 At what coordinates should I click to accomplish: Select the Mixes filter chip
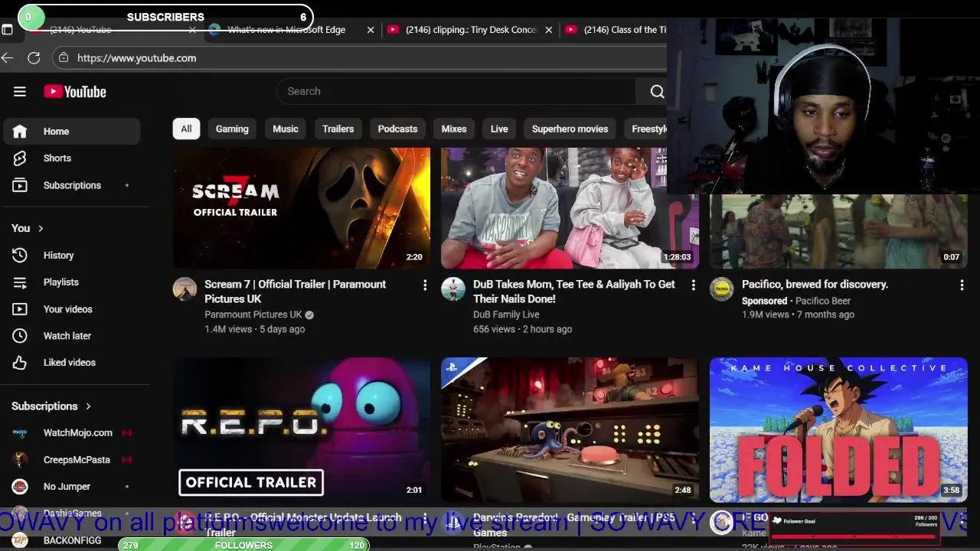click(x=454, y=129)
